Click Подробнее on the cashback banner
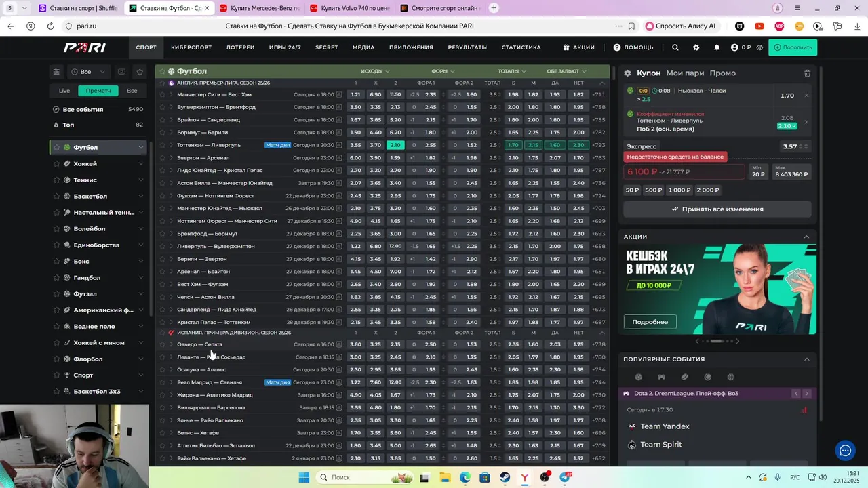 point(650,322)
